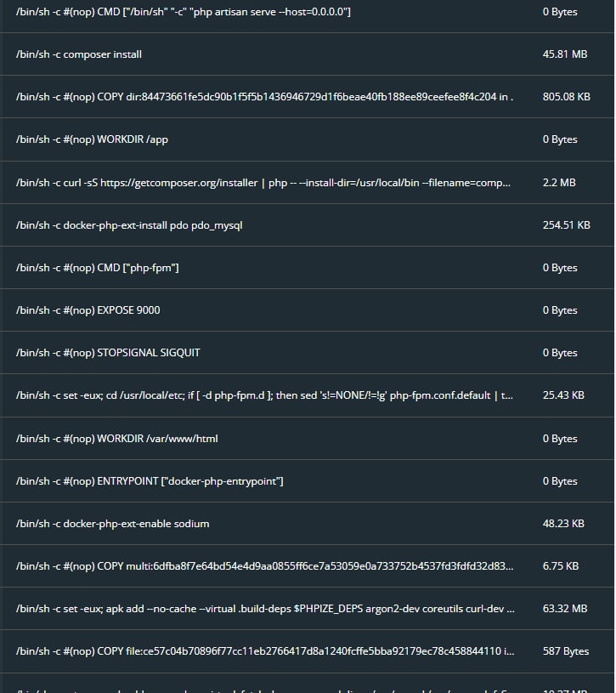
Task: Click the COPY multi:6dfba8f7 layer row
Action: tap(264, 566)
